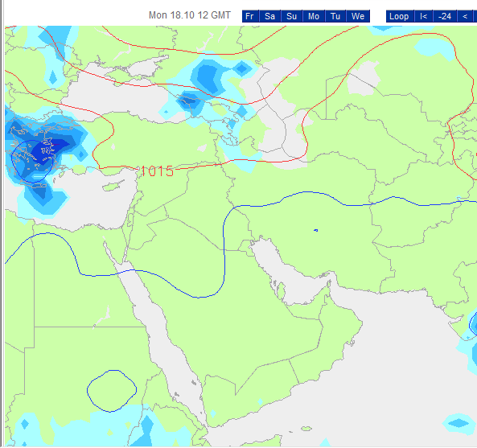Start the Loop animation

click(399, 16)
